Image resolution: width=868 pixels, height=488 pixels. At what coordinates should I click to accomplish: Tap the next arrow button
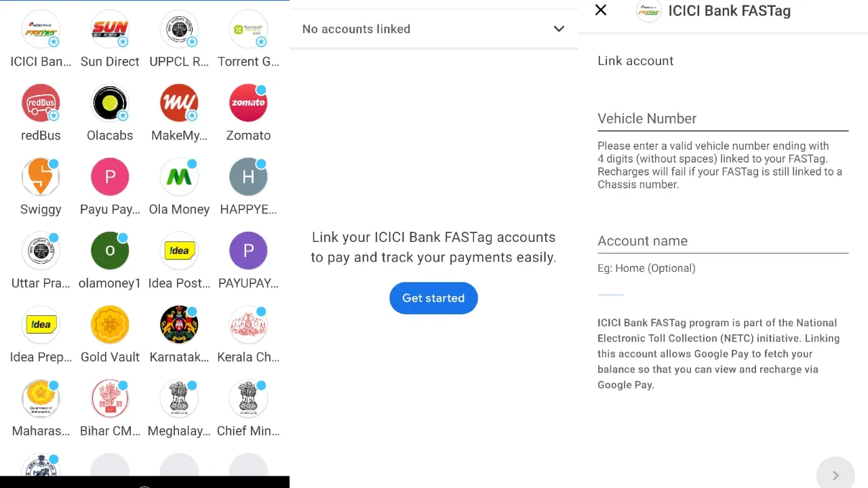click(835, 475)
